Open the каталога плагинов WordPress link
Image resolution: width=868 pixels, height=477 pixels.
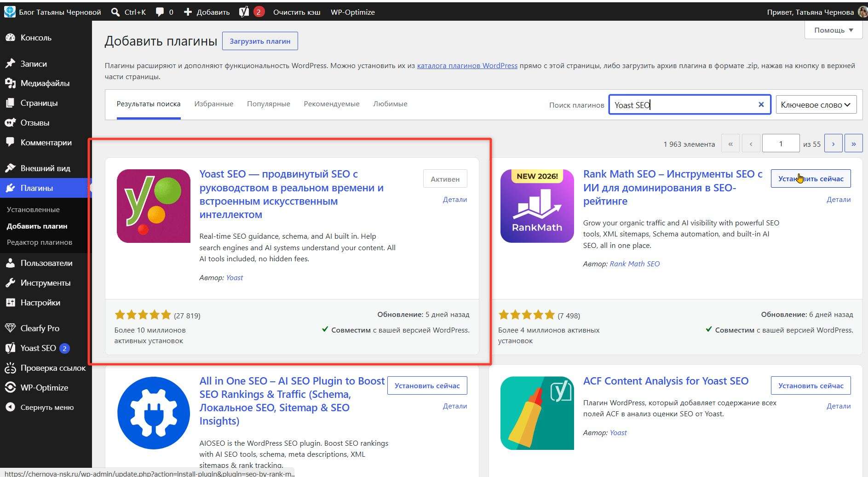coord(467,65)
